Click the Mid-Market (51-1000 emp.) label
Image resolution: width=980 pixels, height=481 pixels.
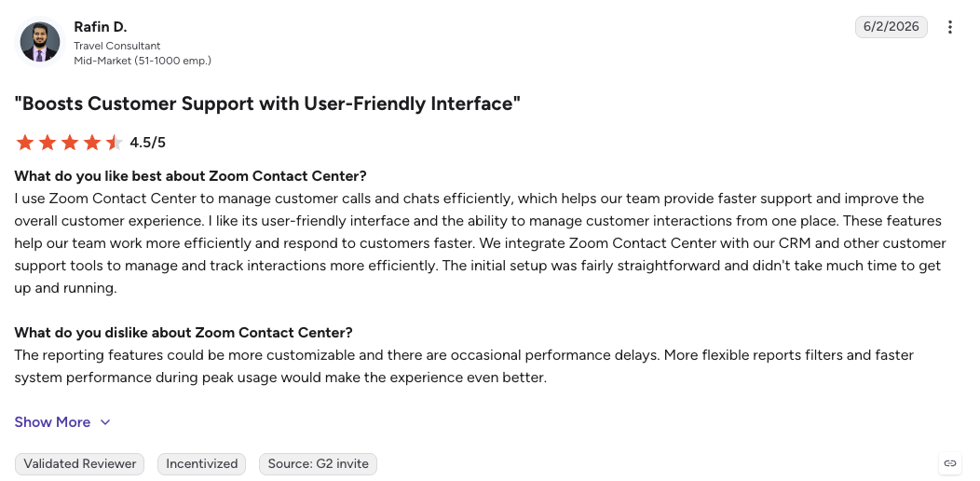pos(143,61)
